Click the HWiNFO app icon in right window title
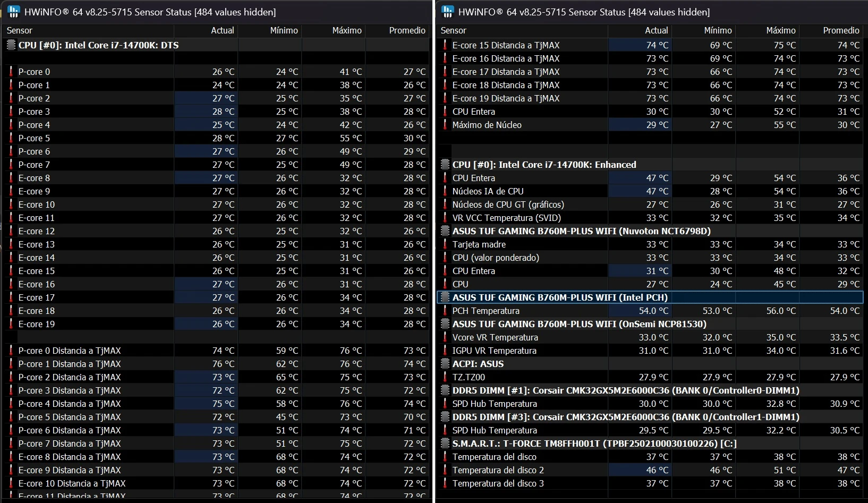The image size is (868, 503). (x=448, y=11)
